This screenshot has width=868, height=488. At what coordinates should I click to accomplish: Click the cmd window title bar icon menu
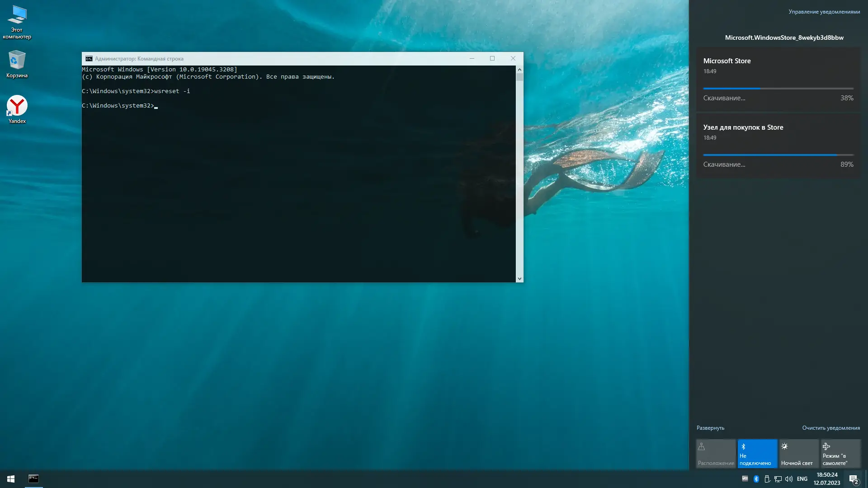coord(89,59)
